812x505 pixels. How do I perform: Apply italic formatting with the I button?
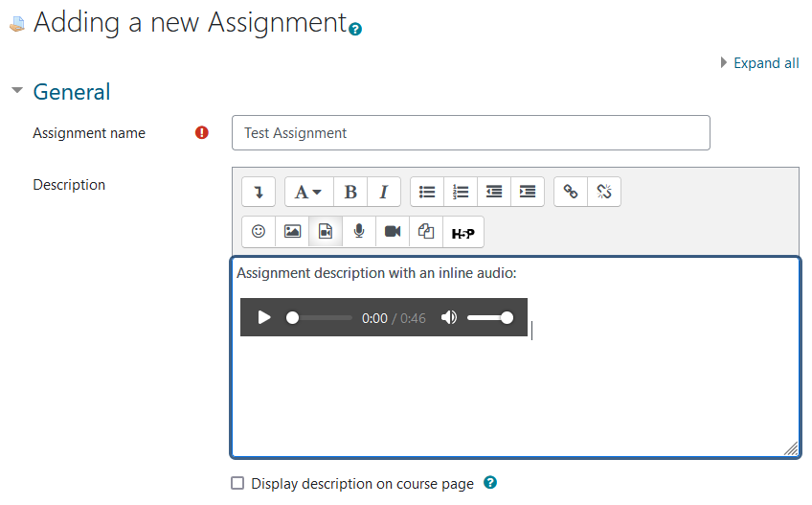tap(384, 192)
